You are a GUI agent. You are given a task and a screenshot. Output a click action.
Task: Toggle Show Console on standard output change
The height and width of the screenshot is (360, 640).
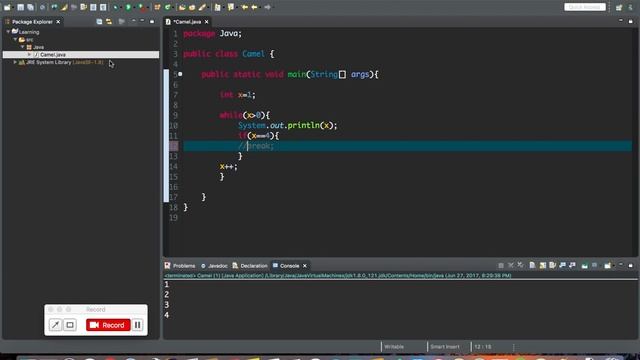click(562, 266)
